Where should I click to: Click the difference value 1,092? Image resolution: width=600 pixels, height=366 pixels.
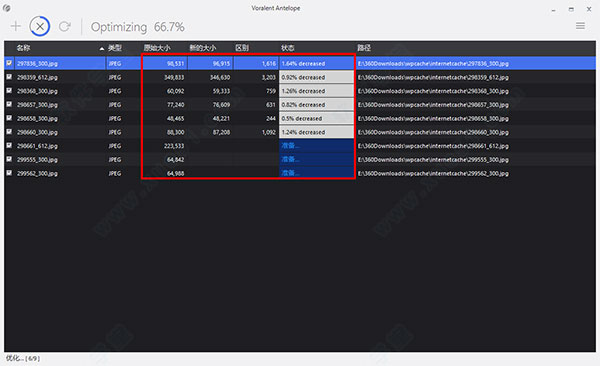tap(269, 132)
